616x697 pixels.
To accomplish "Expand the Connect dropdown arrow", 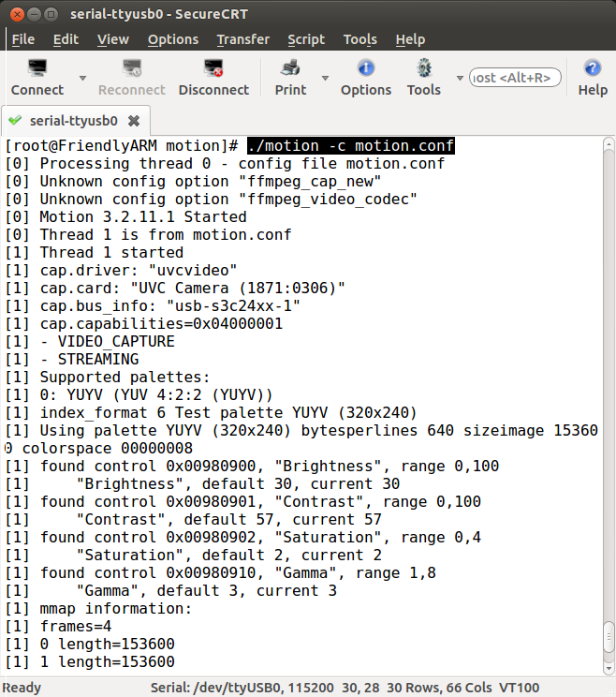I will pos(82,78).
